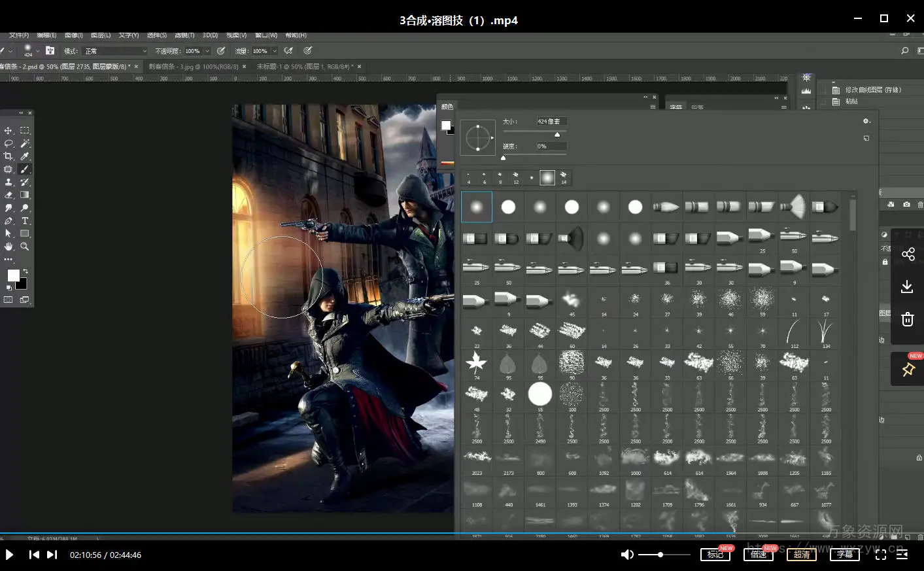Expand the flow 100% dropdown arrow
Screen dimensions: 924x571
tap(275, 51)
